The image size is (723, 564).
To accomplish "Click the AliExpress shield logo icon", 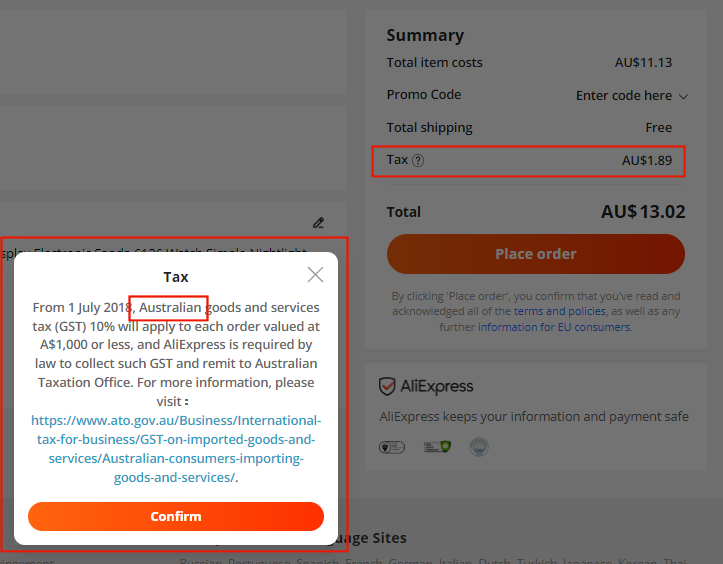I will click(x=388, y=387).
